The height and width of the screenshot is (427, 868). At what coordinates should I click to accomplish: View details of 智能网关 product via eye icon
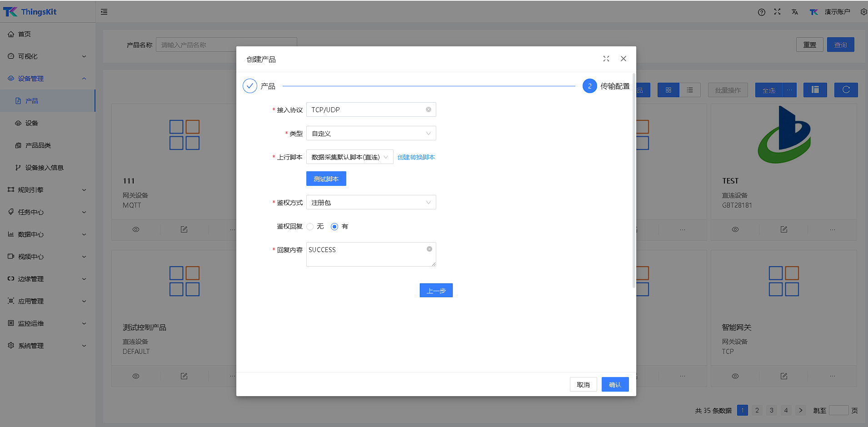tap(735, 376)
